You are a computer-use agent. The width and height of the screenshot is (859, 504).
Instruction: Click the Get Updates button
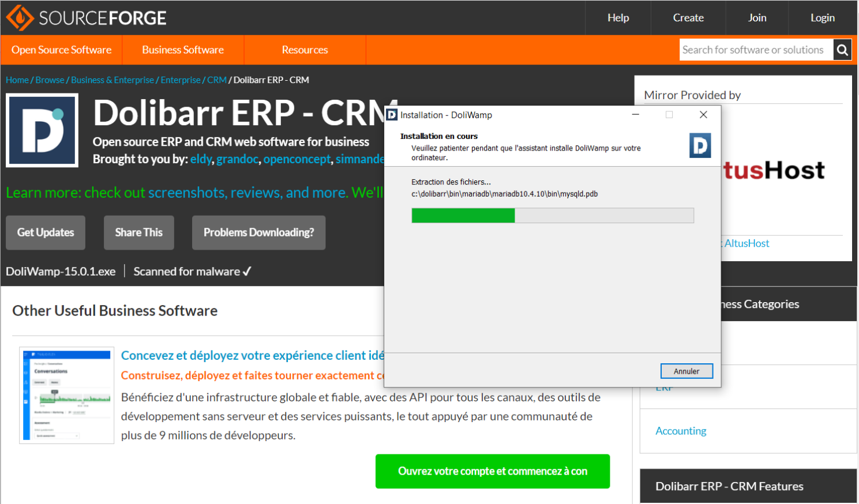tap(46, 232)
